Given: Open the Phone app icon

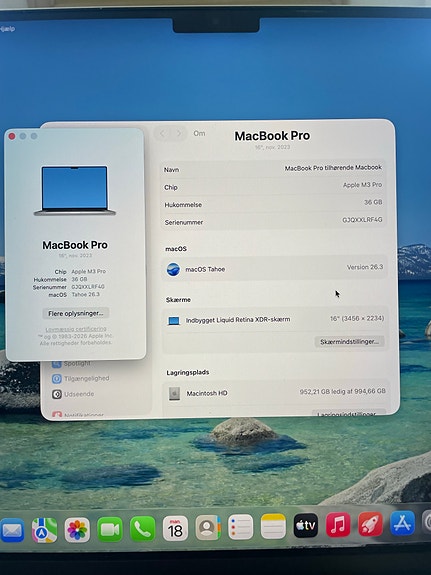Looking at the screenshot, I should tap(142, 529).
